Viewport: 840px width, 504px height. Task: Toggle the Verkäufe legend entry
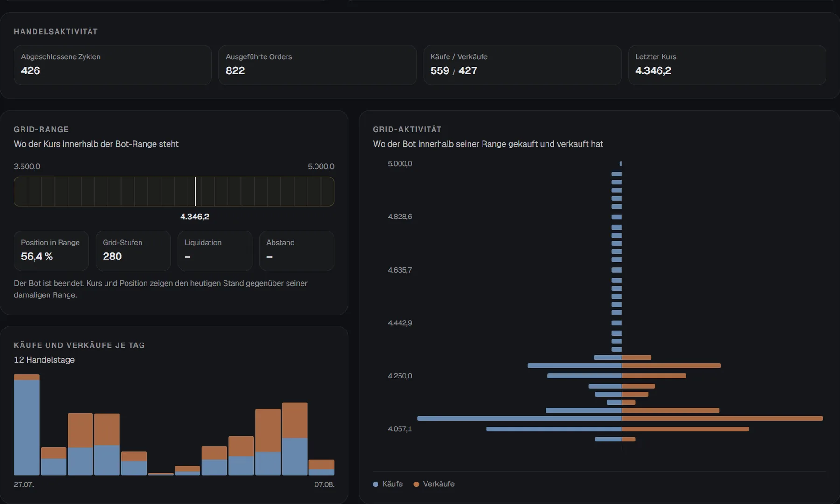coord(434,484)
